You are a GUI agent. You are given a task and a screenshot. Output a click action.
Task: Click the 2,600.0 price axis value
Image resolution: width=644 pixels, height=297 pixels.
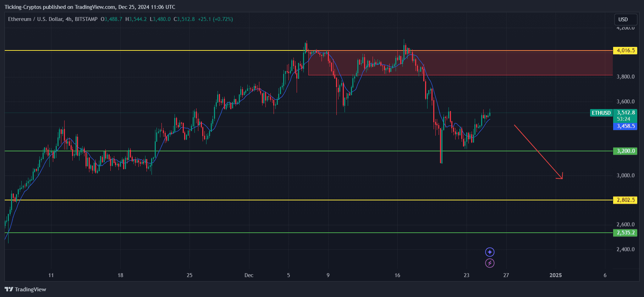click(626, 225)
